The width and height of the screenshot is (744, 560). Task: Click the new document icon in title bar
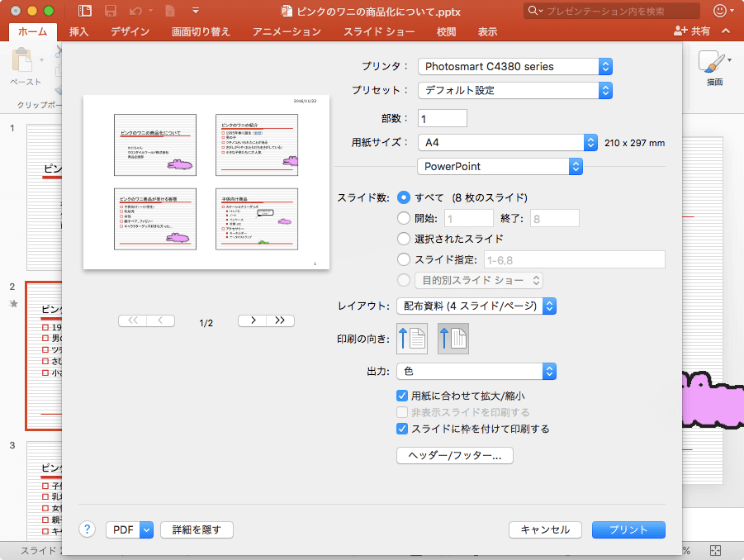click(x=170, y=11)
